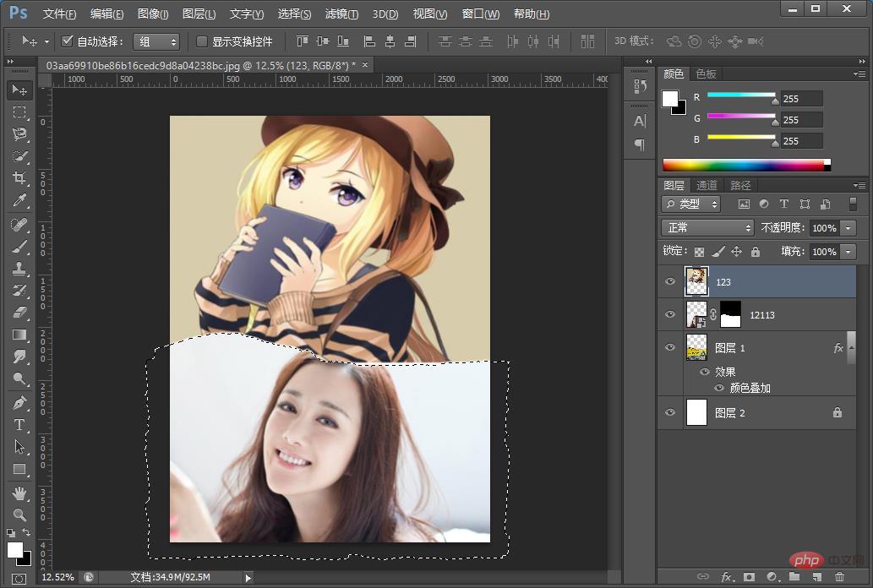The height and width of the screenshot is (588, 873).
Task: Open the 滤镜(T) menu
Action: click(x=341, y=14)
